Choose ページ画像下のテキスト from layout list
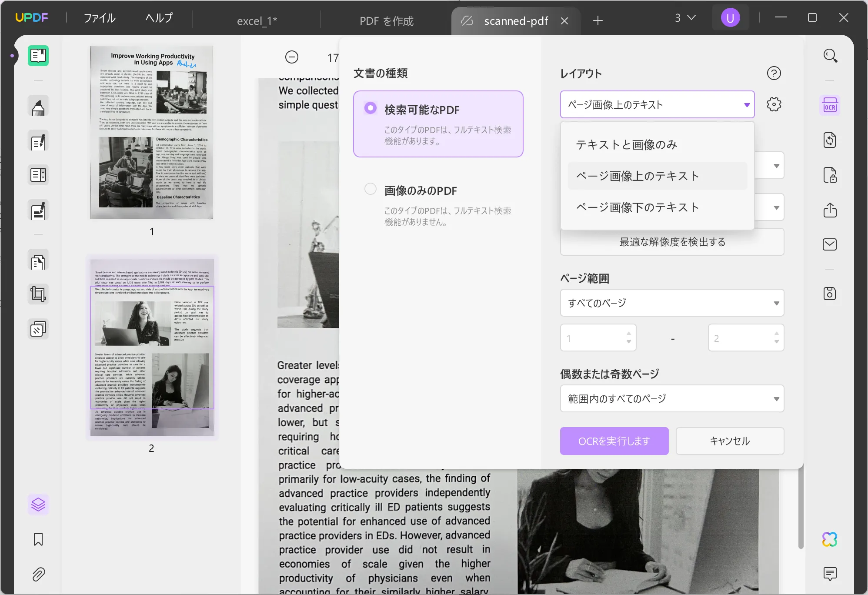Screen dimensions: 868x595 pyautogui.click(x=658, y=207)
